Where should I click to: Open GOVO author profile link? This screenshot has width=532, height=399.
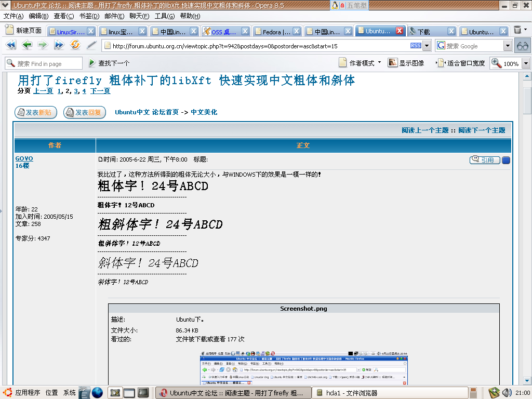coord(24,158)
